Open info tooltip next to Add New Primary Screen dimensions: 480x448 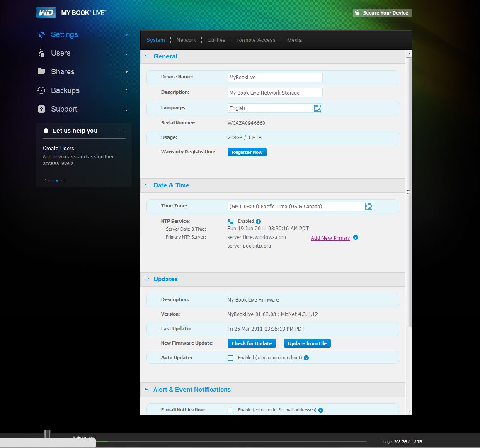[355, 238]
